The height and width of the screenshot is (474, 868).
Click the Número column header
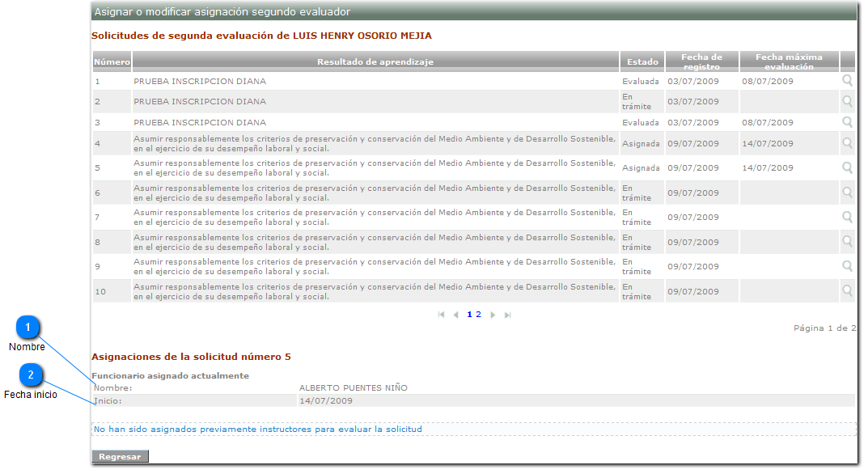(x=112, y=61)
